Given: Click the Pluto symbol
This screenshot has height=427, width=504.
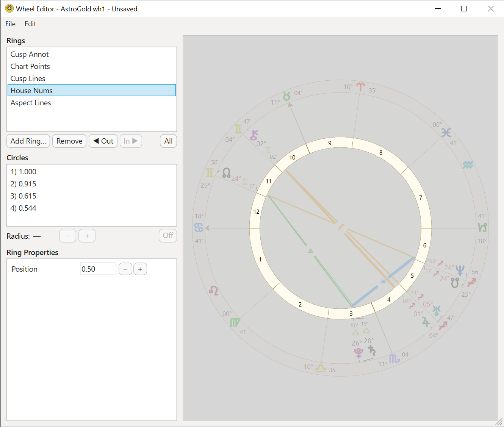Looking at the screenshot, I should pyautogui.click(x=358, y=353).
